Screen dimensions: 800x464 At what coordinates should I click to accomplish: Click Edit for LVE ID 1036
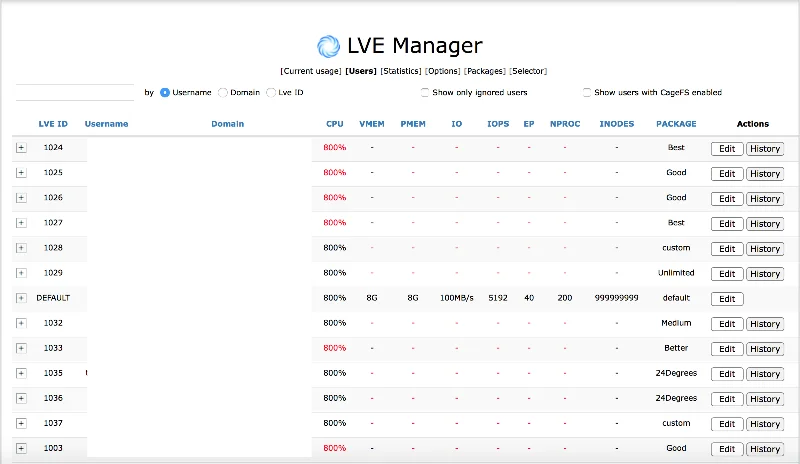pos(727,399)
